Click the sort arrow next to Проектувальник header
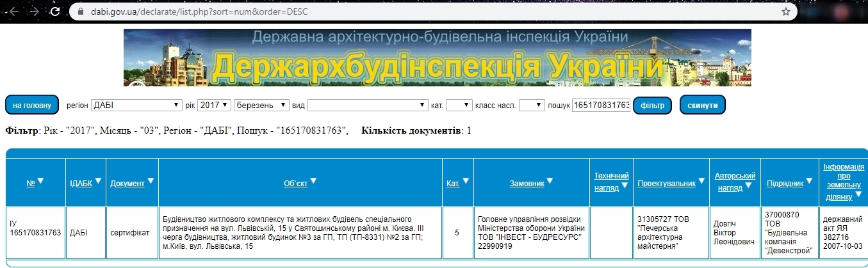This screenshot has width=868, height=268. point(701,182)
